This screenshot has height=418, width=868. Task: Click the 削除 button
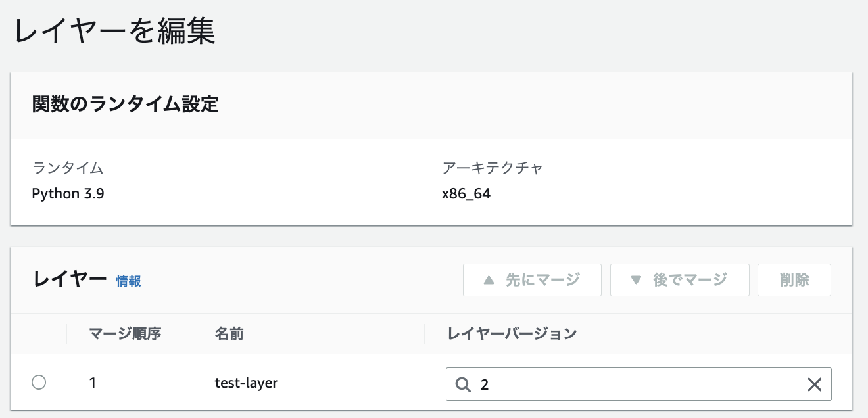pyautogui.click(x=794, y=279)
